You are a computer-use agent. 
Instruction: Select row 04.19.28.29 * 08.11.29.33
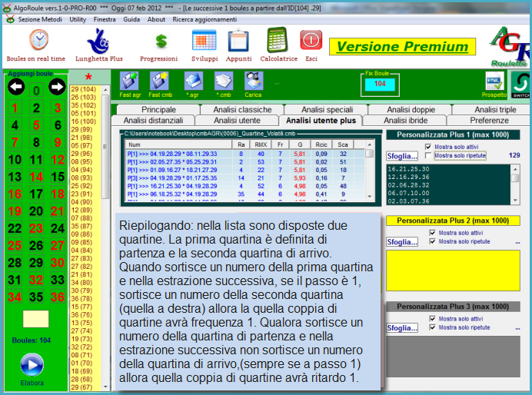point(245,154)
